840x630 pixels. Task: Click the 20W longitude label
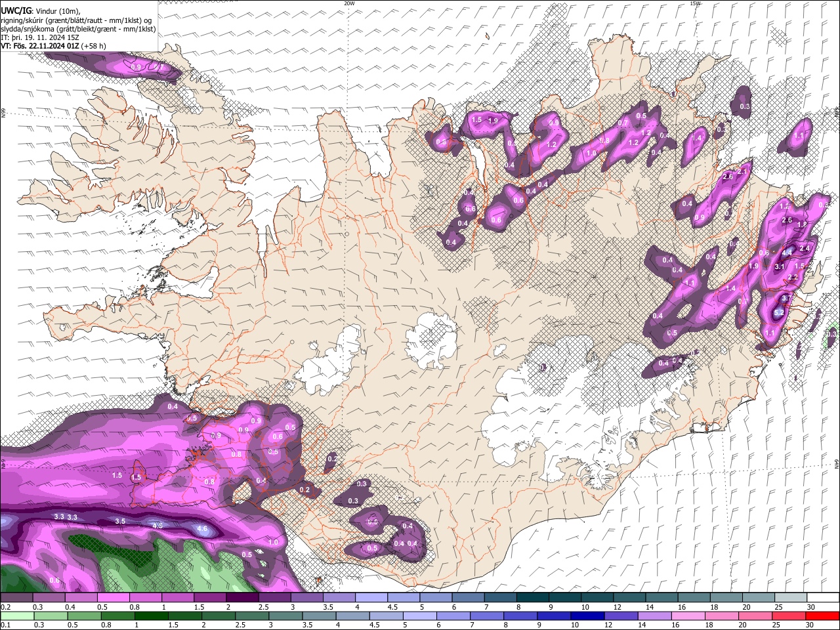click(x=349, y=3)
